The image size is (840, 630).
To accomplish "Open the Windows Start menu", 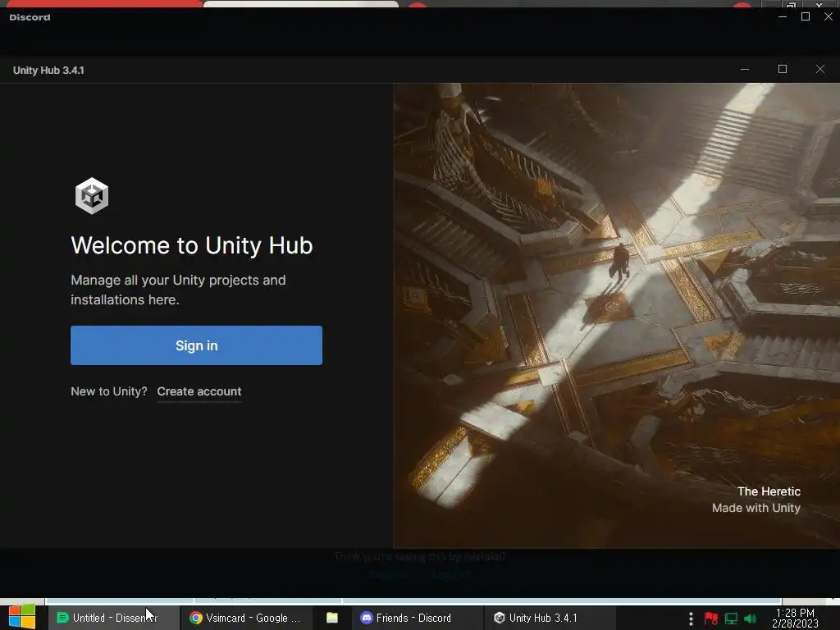I will (x=22, y=618).
